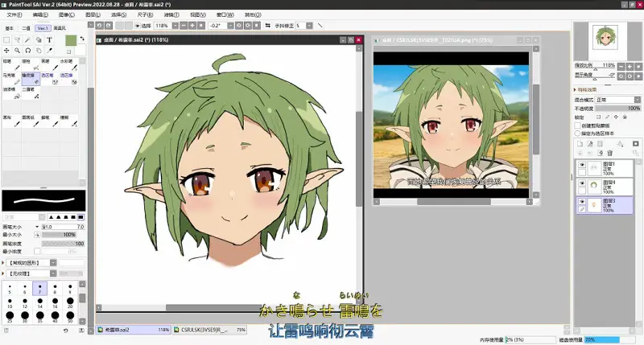Select the 水彩笔 watercolor brush
Image resolution: width=644 pixels, height=345 pixels.
pyautogui.click(x=69, y=64)
